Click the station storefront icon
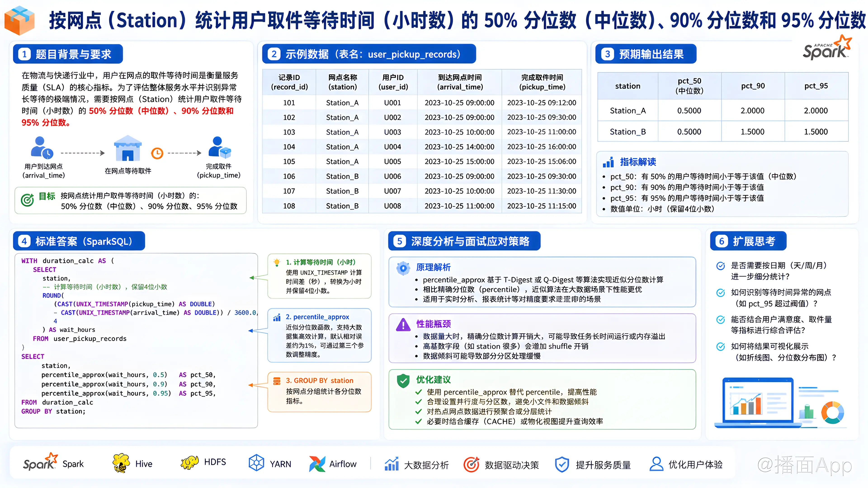Screen dimensions: 868x488 tap(128, 148)
